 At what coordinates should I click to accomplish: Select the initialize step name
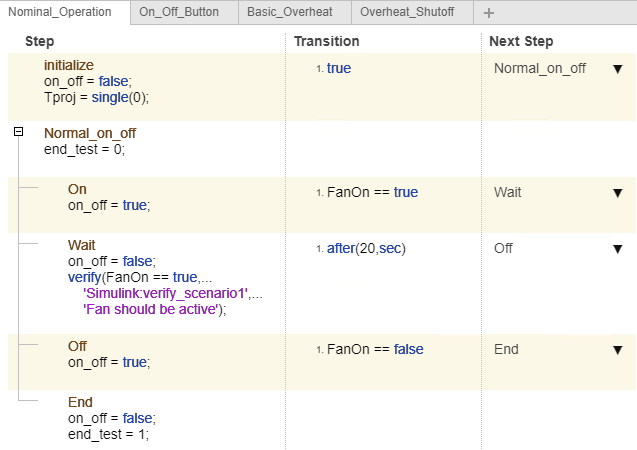coord(70,64)
